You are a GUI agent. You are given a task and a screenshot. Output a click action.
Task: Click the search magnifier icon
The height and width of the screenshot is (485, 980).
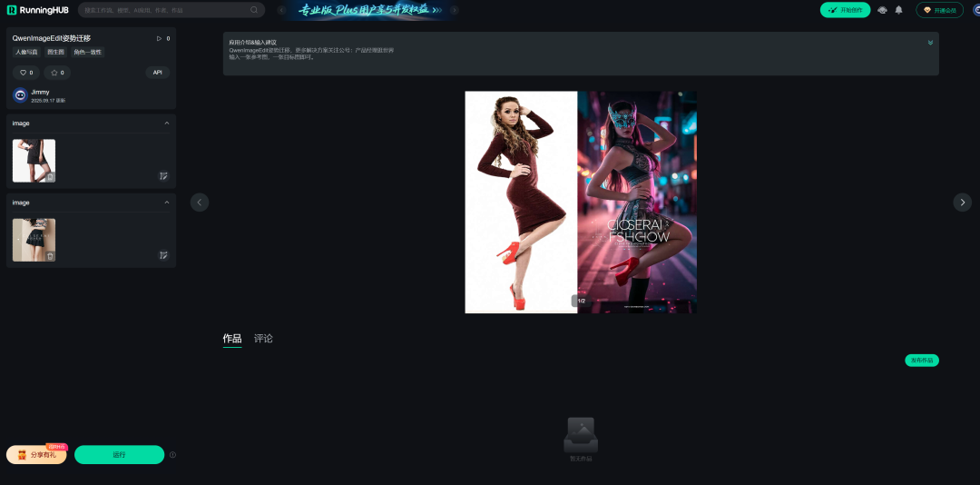(254, 10)
